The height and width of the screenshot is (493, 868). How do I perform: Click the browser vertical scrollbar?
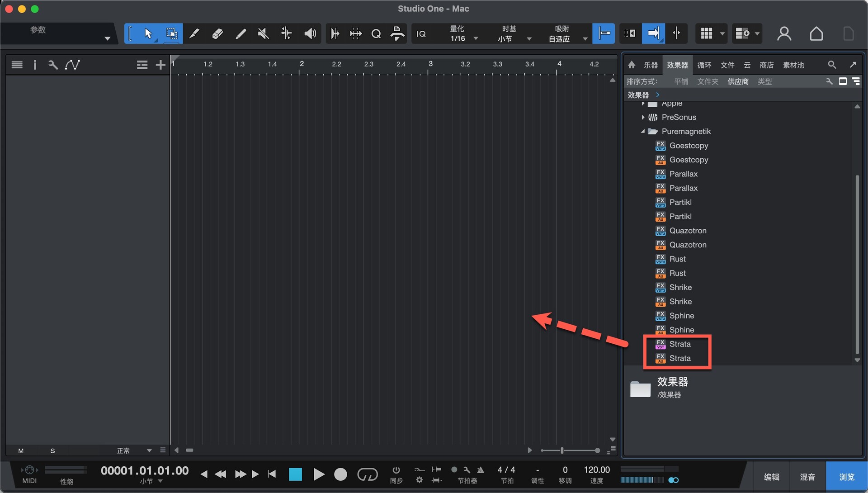(x=857, y=265)
